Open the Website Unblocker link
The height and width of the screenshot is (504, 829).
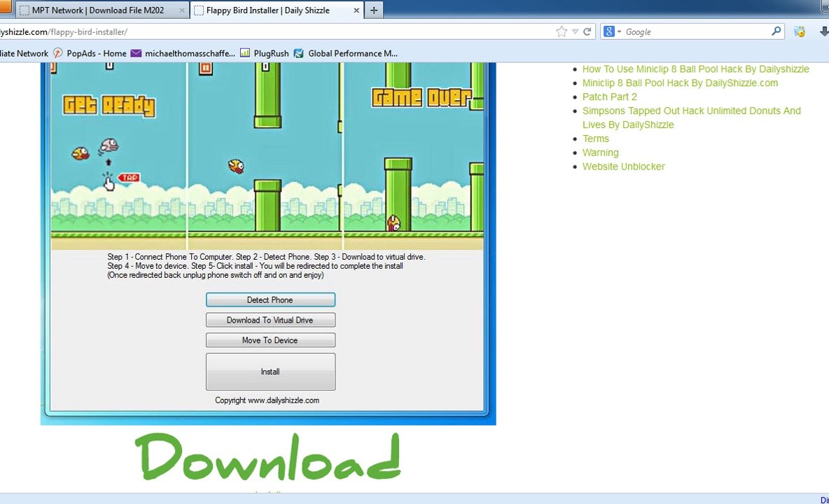pos(623,167)
